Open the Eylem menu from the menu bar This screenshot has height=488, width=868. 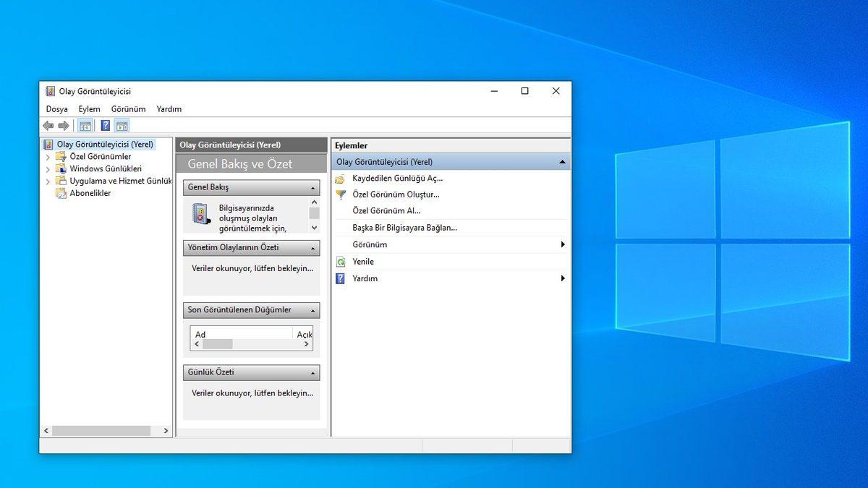point(89,108)
